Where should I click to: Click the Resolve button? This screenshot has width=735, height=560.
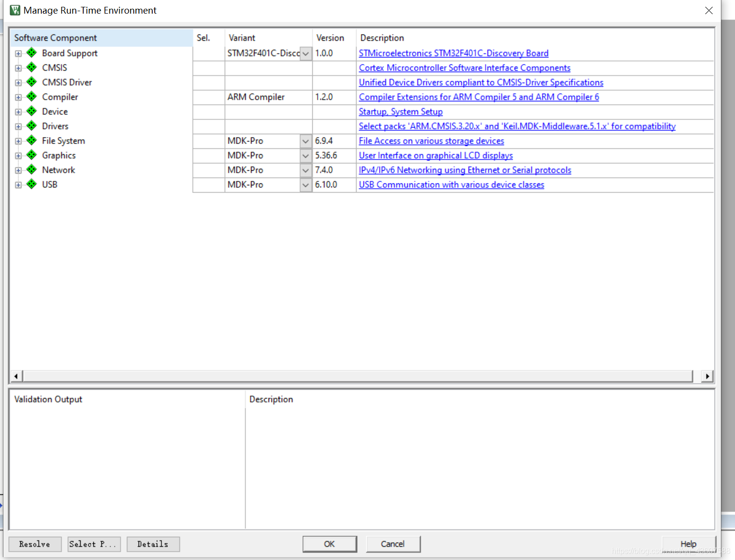[x=35, y=544]
